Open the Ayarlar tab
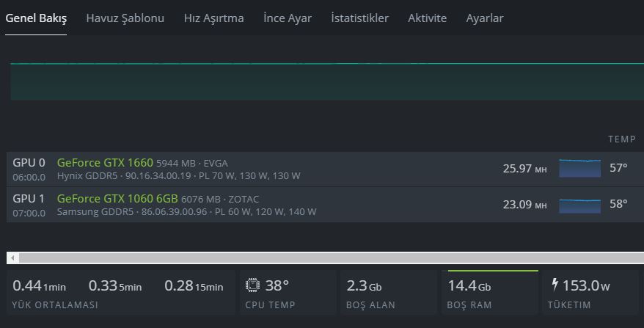Image resolution: width=644 pixels, height=328 pixels. [x=485, y=18]
